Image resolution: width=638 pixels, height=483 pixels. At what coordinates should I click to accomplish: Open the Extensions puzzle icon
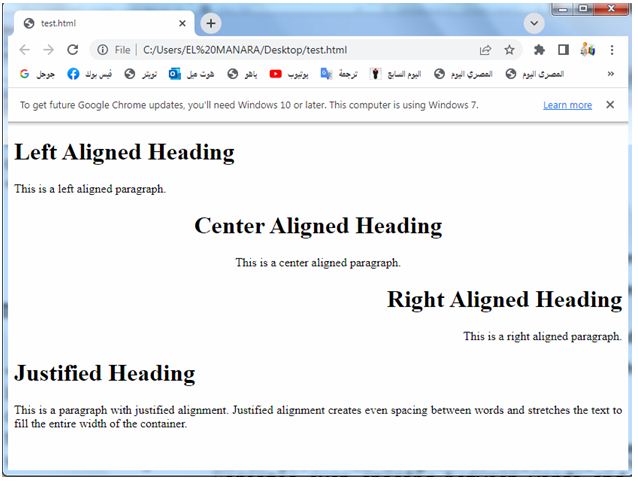539,50
